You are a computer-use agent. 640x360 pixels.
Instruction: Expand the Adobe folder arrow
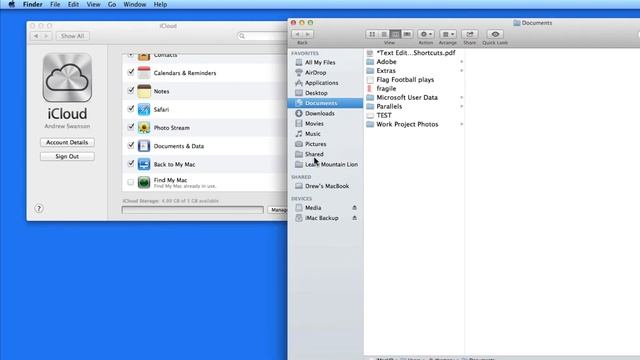(x=462, y=62)
